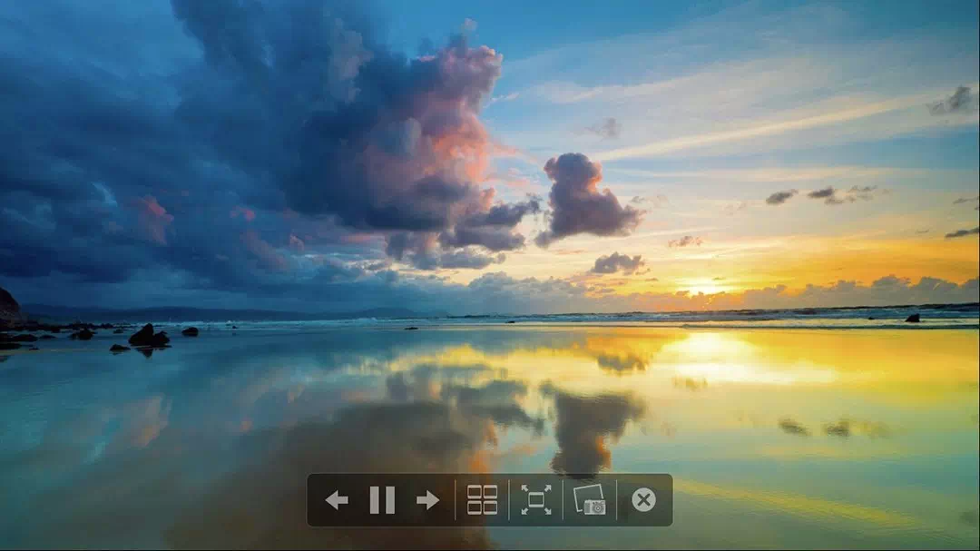Open the index sheet grid view
The image size is (980, 551).
(x=482, y=500)
